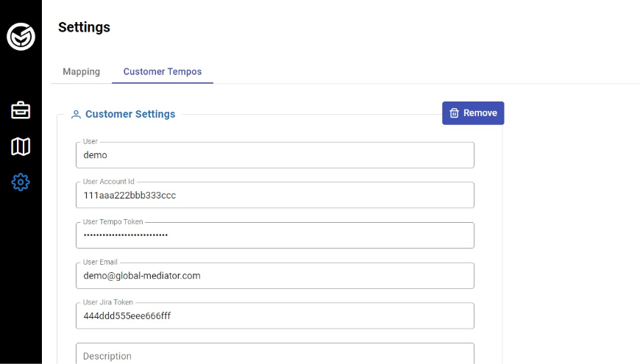Screen dimensions: 640x364
Task: Click the trash icon on Remove button
Action: point(455,113)
